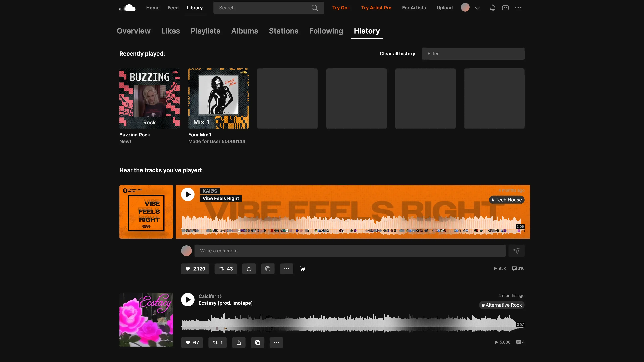The height and width of the screenshot is (362, 644).
Task: Open messages envelope icon
Action: pyautogui.click(x=505, y=8)
